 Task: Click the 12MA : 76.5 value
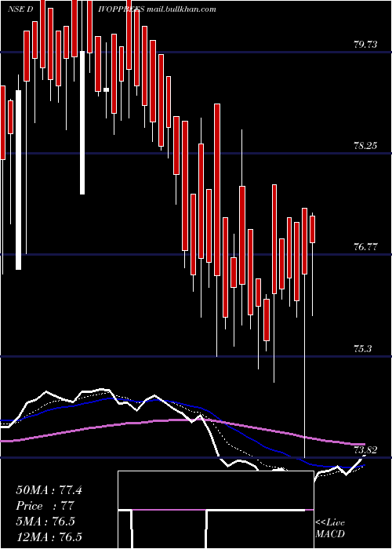coord(49,537)
